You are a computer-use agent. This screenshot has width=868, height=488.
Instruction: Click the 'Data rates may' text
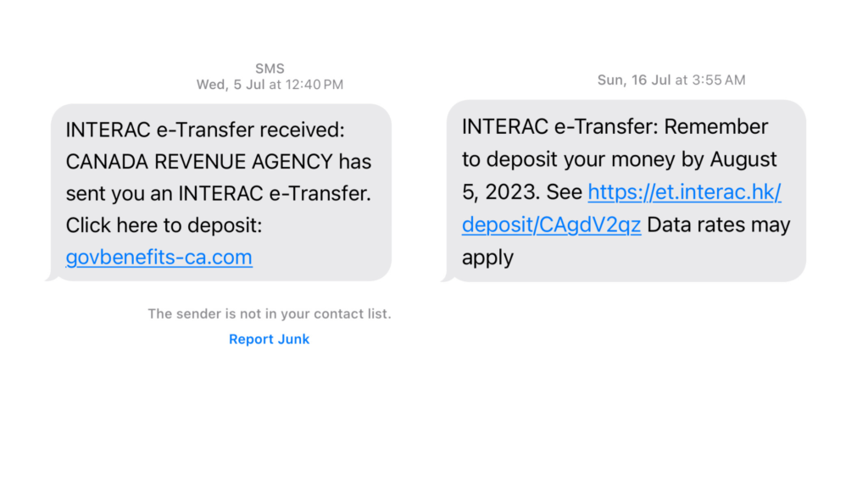[719, 225]
